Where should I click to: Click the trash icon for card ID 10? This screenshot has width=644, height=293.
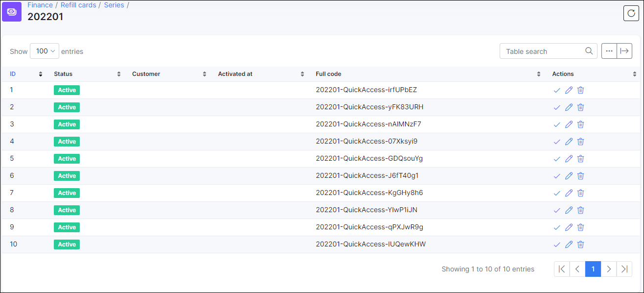(580, 244)
